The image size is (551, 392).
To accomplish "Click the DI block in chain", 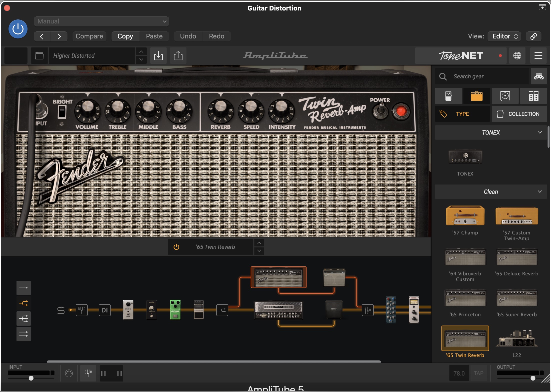I will (x=105, y=310).
